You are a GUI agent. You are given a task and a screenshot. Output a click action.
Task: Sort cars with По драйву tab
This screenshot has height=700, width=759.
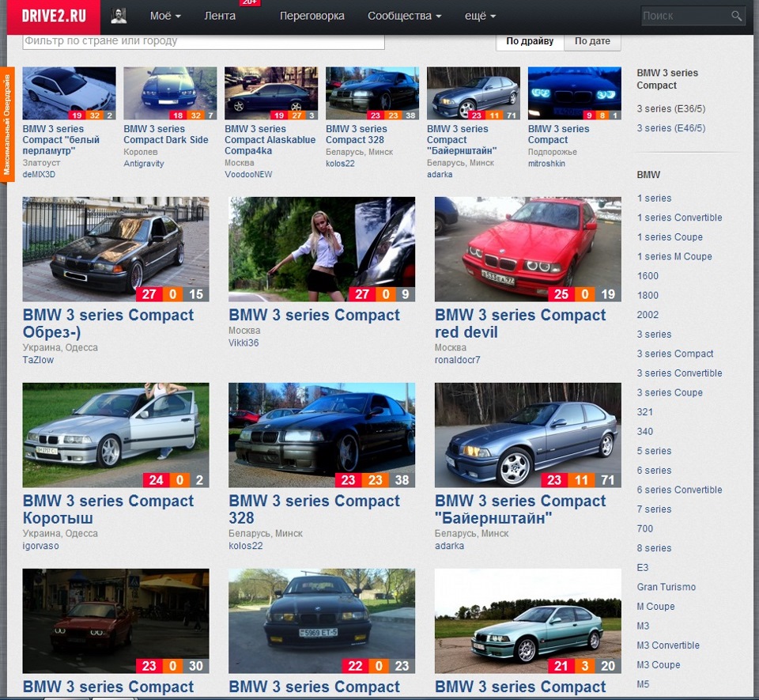530,41
